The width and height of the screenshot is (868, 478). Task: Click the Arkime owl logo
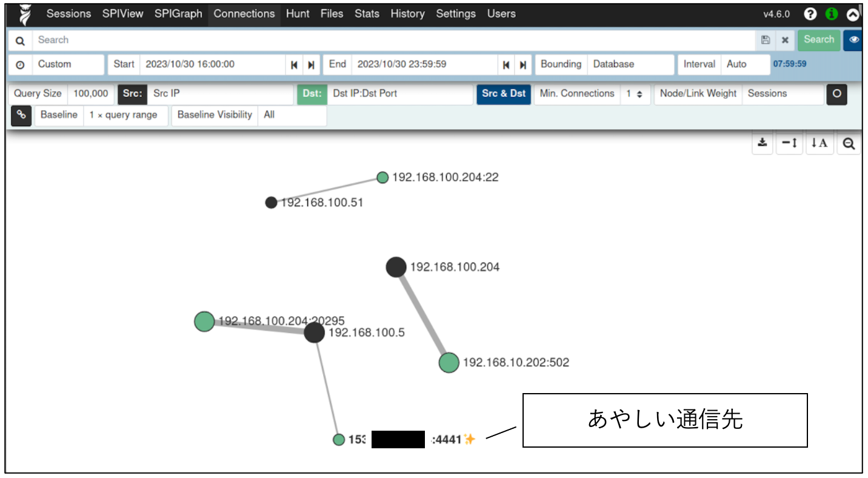pos(24,15)
